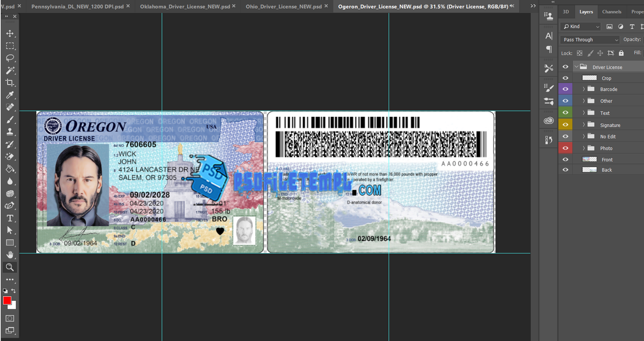644x341 pixels.
Task: Toggle lock all padlock icon
Action: click(x=621, y=53)
